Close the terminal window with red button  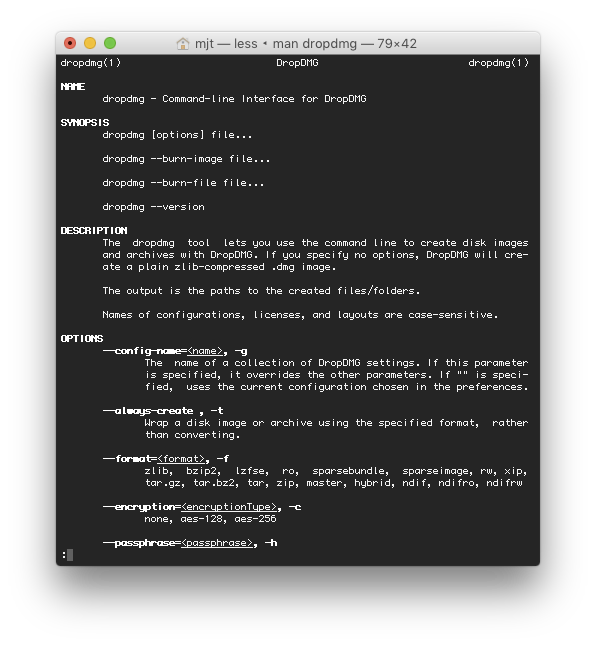coord(70,43)
